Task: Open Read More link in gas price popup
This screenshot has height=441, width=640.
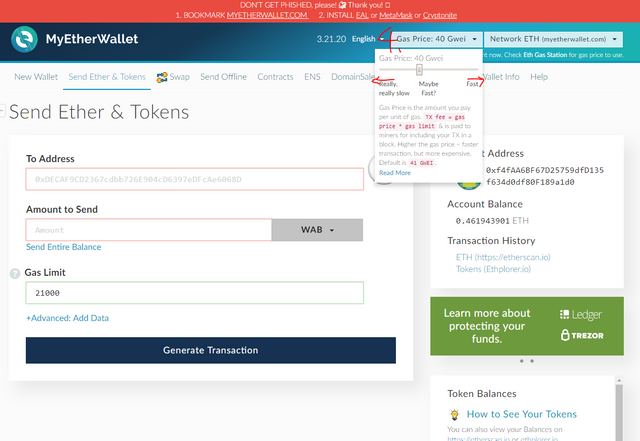Action: coord(395,173)
